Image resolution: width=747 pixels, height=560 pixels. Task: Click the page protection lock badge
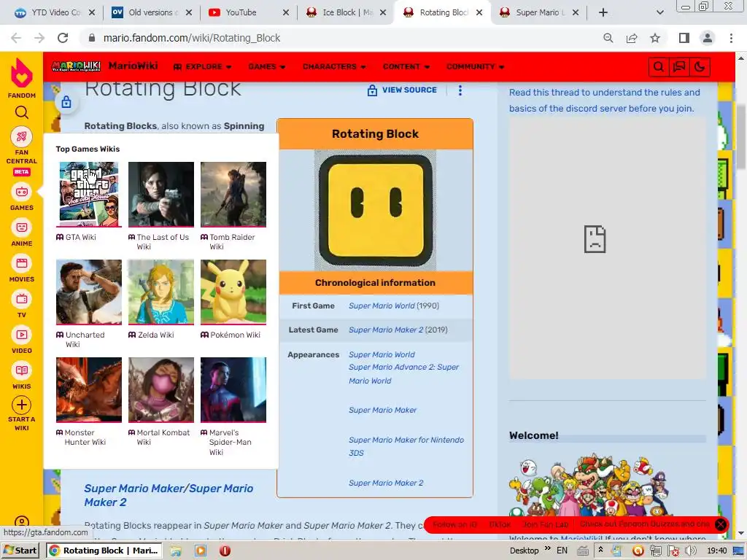click(x=66, y=101)
